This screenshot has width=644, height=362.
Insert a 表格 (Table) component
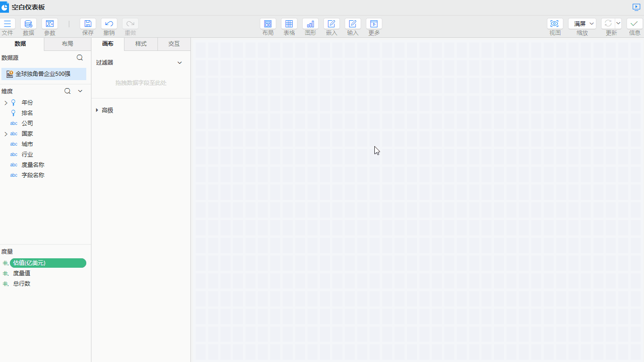289,24
